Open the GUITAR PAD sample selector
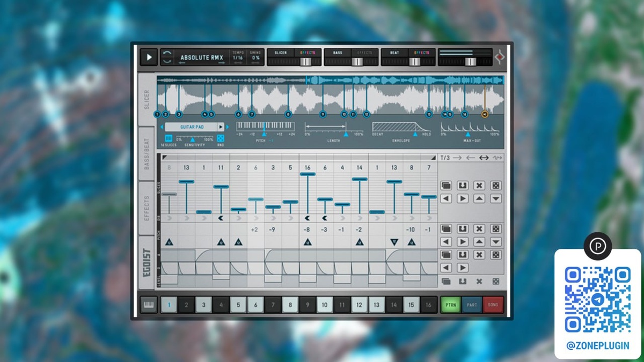The width and height of the screenshot is (644, 362). [191, 127]
